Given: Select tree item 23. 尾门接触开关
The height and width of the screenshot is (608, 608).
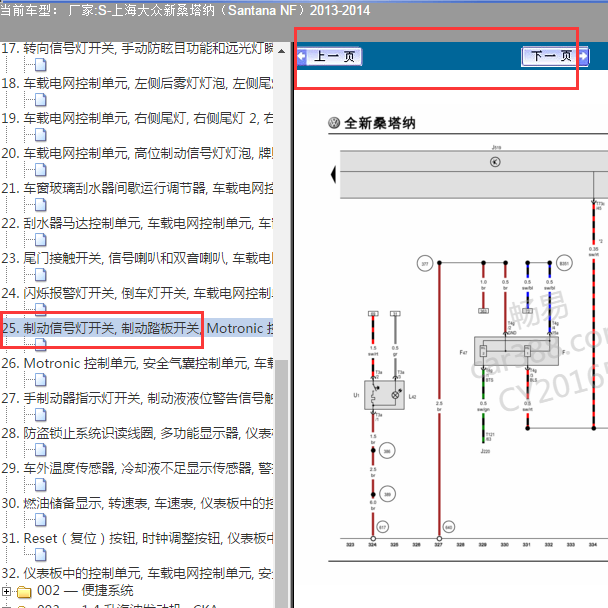Looking at the screenshot, I should (137, 258).
